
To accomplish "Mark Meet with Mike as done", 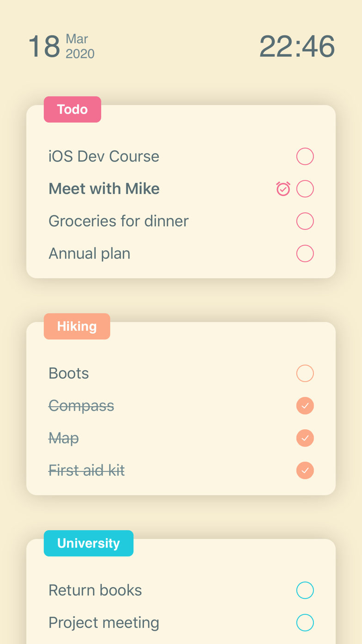I will [x=305, y=189].
